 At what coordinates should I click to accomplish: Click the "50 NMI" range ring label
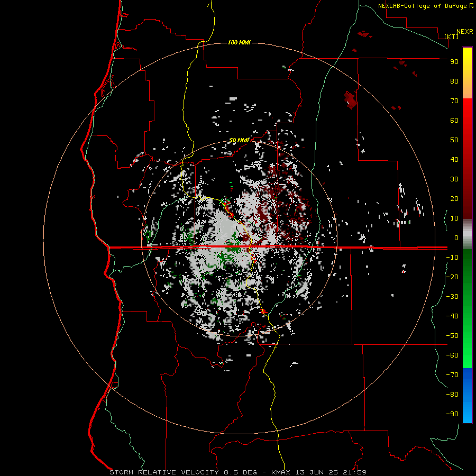[239, 140]
